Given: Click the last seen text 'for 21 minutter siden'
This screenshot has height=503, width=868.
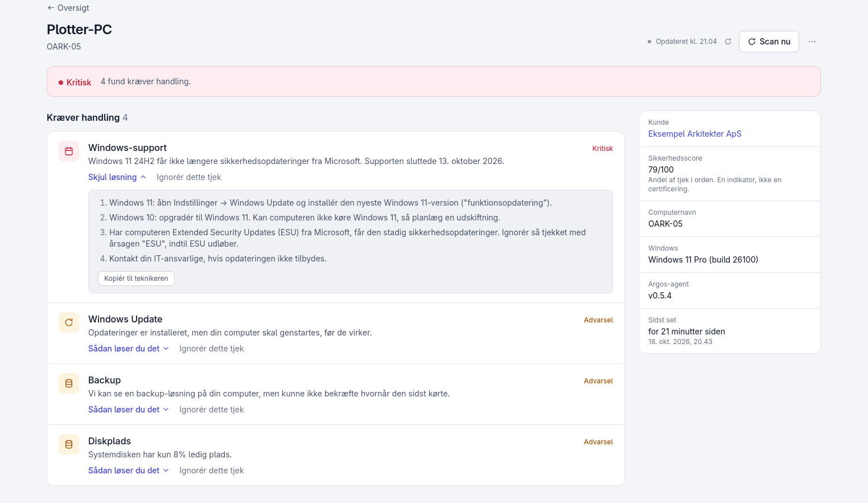Looking at the screenshot, I should click(x=686, y=332).
